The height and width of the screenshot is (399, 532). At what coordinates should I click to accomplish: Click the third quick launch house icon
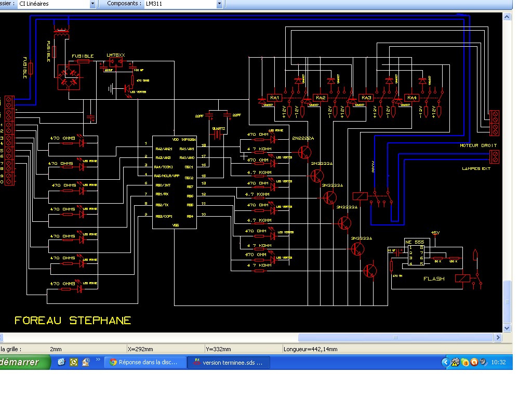click(x=86, y=362)
